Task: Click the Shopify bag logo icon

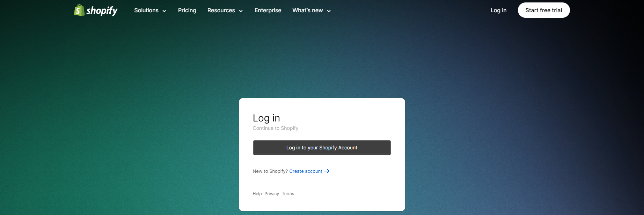Action: [x=79, y=10]
